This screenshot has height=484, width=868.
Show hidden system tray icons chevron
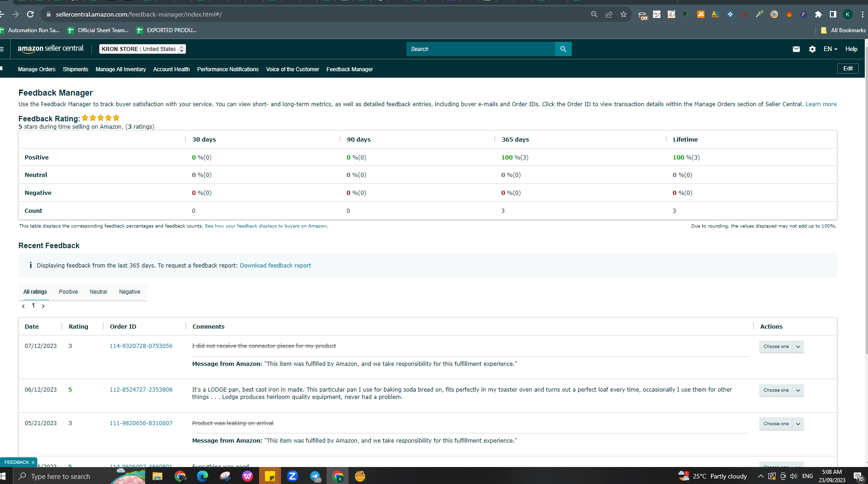pyautogui.click(x=761, y=476)
